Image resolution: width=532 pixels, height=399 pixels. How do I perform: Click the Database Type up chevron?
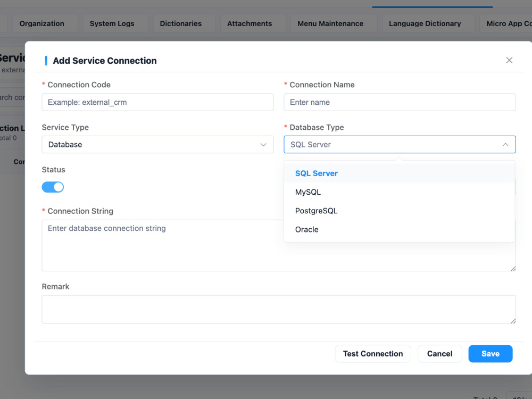click(505, 145)
